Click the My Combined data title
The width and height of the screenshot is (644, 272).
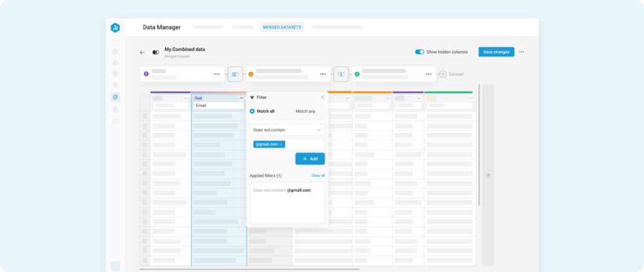pyautogui.click(x=185, y=49)
